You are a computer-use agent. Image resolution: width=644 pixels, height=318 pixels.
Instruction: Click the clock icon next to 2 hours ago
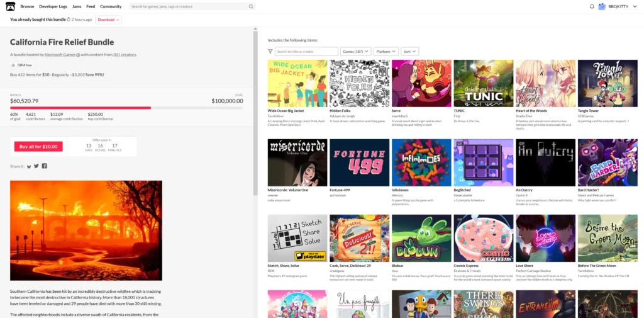[69, 20]
